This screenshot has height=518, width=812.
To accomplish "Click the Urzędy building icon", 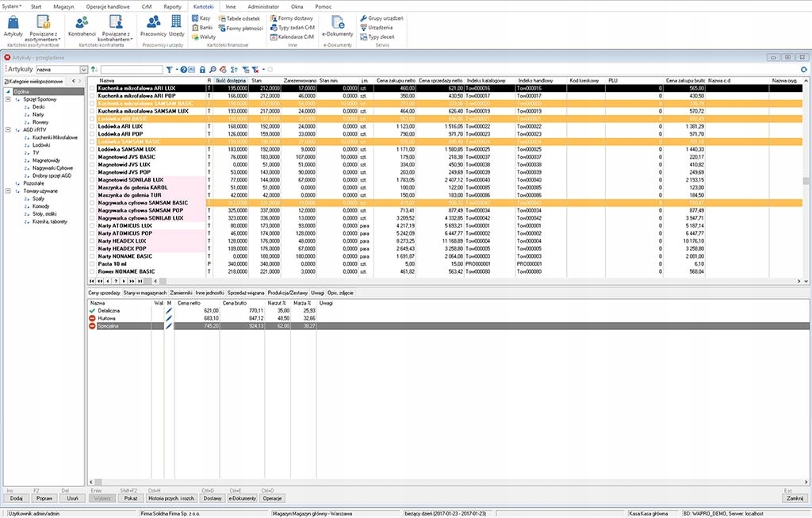I will (x=176, y=24).
